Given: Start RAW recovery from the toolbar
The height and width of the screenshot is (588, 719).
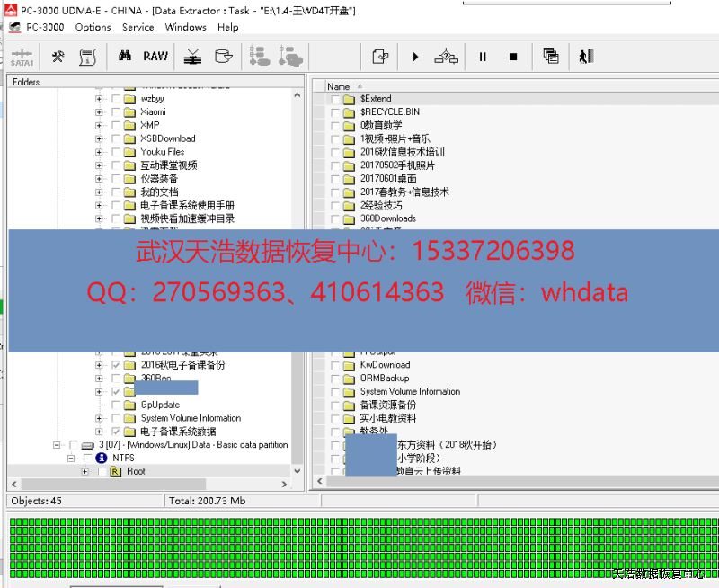Looking at the screenshot, I should pos(155,56).
